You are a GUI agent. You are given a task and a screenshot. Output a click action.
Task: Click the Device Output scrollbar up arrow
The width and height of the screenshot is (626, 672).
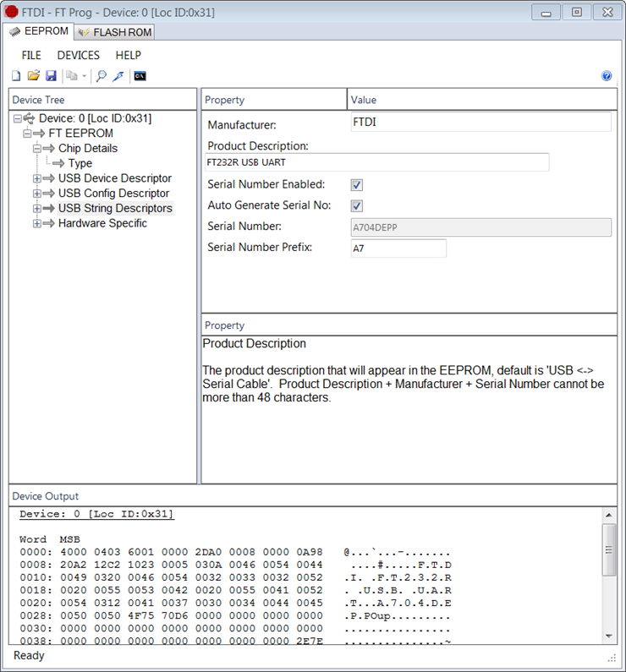(x=609, y=515)
